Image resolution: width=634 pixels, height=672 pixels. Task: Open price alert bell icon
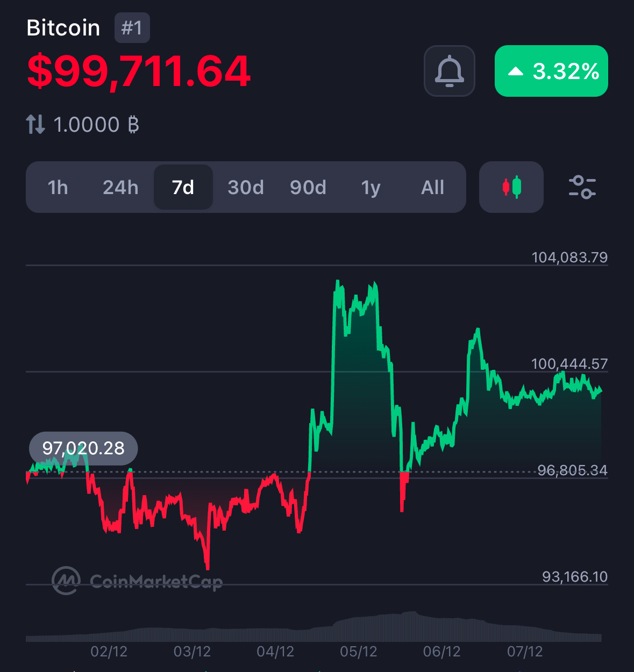(449, 71)
